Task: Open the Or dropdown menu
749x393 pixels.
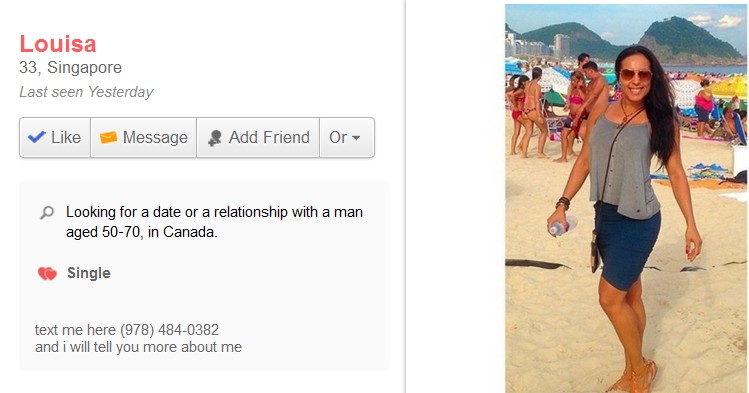Action: 347,138
